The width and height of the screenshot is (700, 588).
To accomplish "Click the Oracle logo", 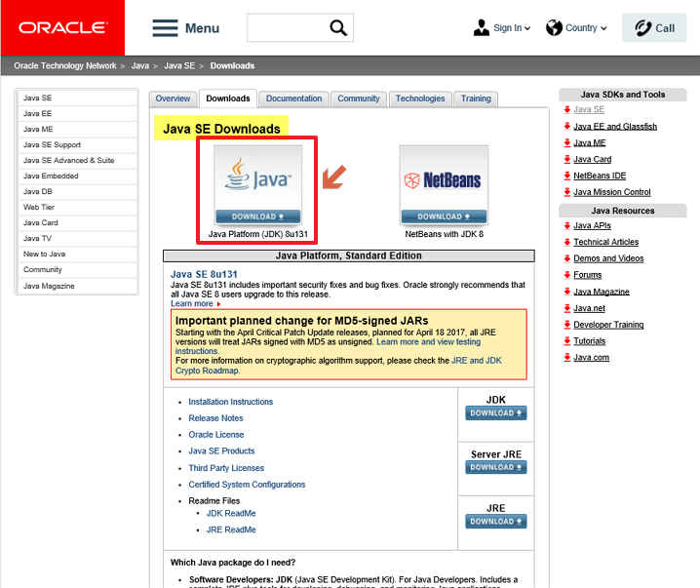I will [62, 27].
